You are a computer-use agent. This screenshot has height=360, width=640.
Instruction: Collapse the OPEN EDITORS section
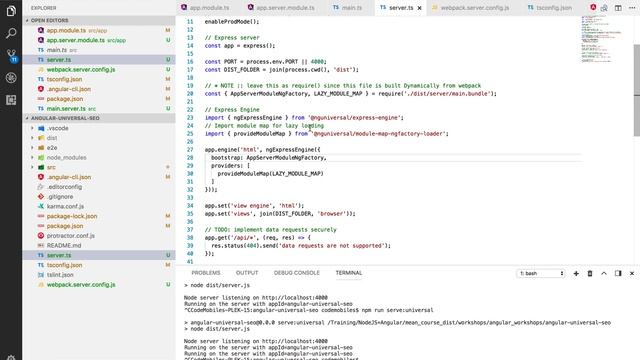click(x=99, y=20)
